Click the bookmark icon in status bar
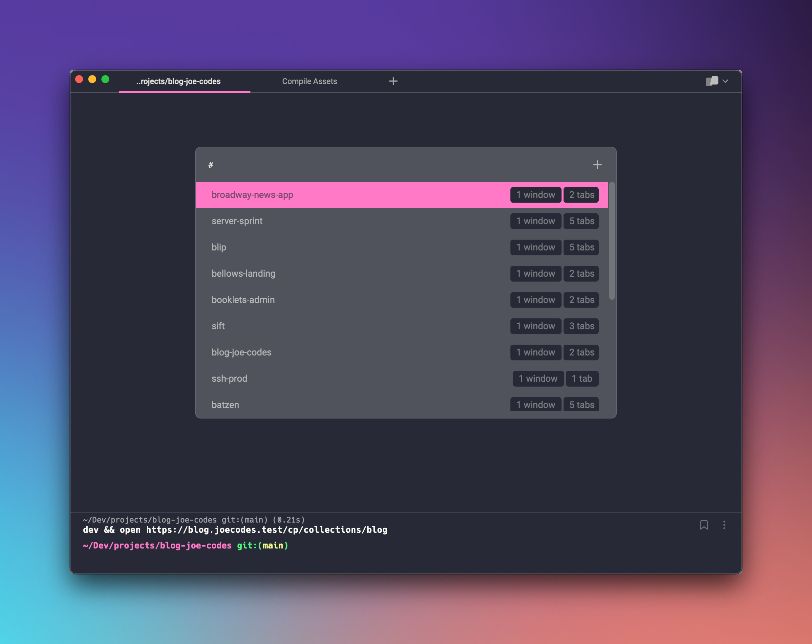Viewport: 812px width, 644px height. (x=704, y=526)
